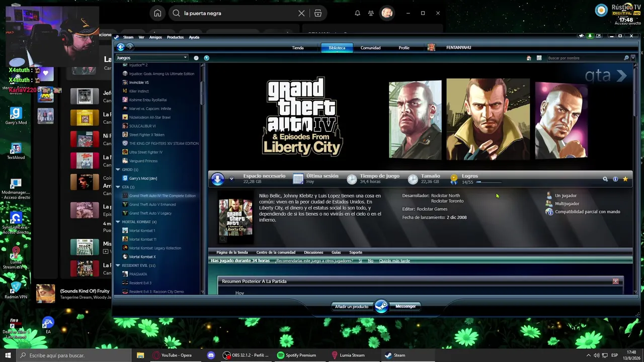This screenshot has height=362, width=644.
Task: Open the Garry's Mod desktop shortcut
Action: [x=16, y=116]
